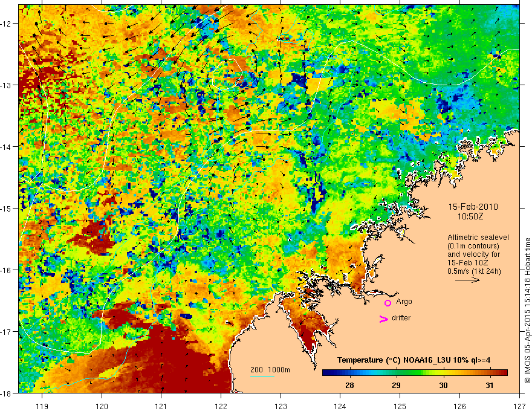Click longitude axis label 125
The height and width of the screenshot is (411, 532).
400,406
